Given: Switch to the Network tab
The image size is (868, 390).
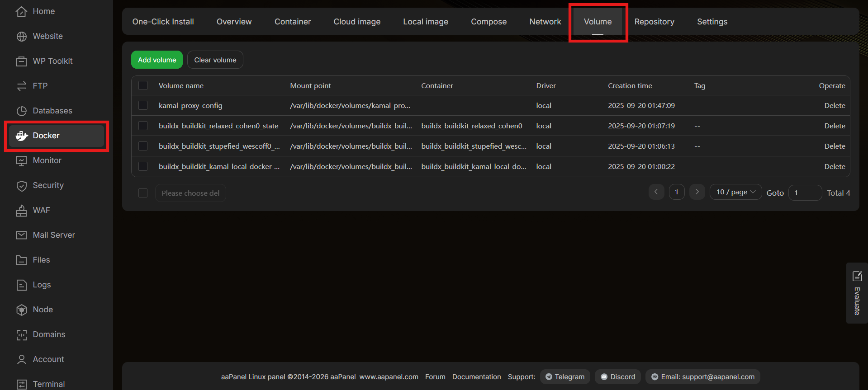Looking at the screenshot, I should (x=545, y=22).
